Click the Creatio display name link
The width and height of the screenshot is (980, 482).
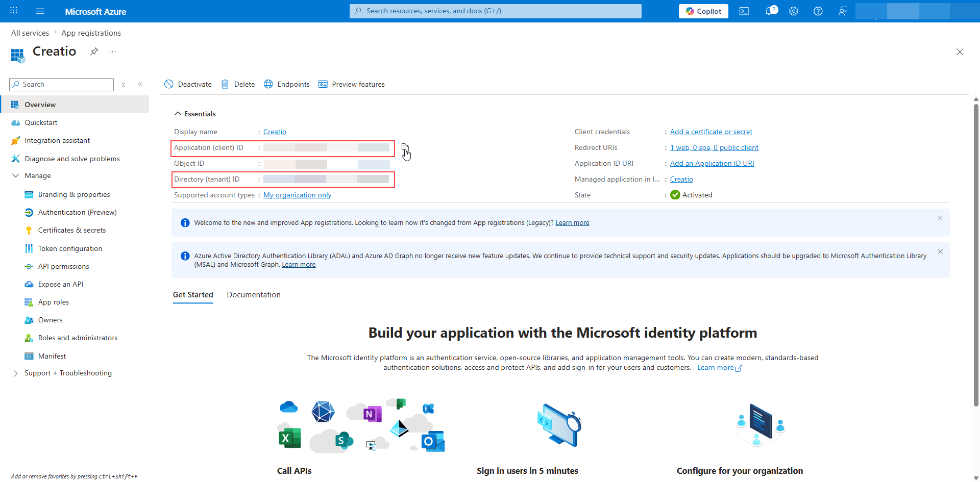[275, 132]
